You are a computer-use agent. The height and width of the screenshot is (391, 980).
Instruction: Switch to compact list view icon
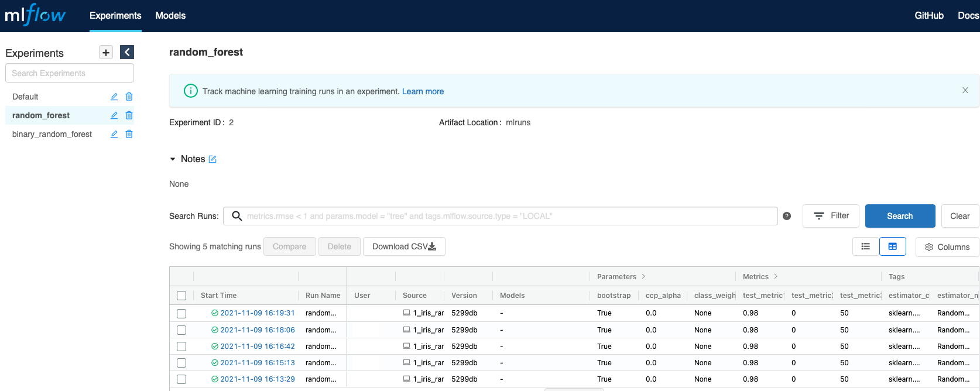point(865,246)
